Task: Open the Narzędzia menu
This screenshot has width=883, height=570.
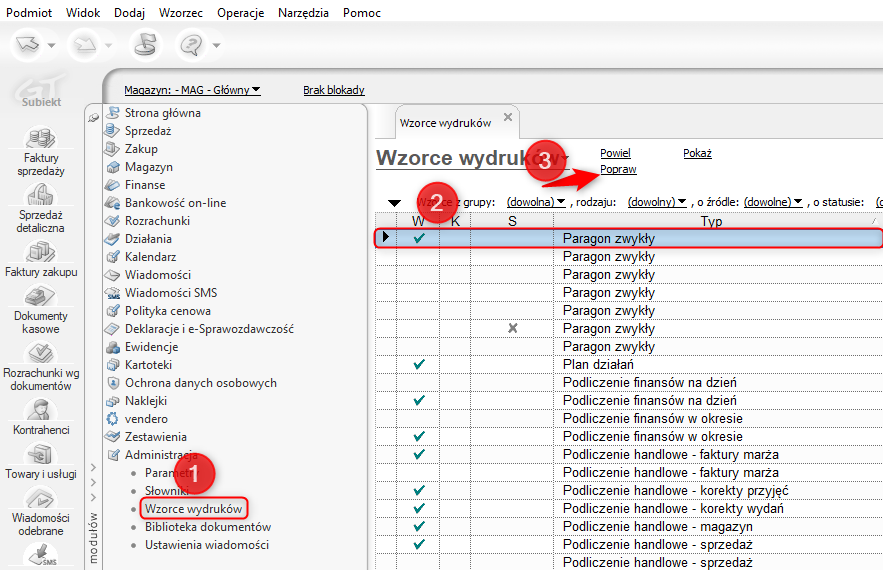Action: click(303, 12)
